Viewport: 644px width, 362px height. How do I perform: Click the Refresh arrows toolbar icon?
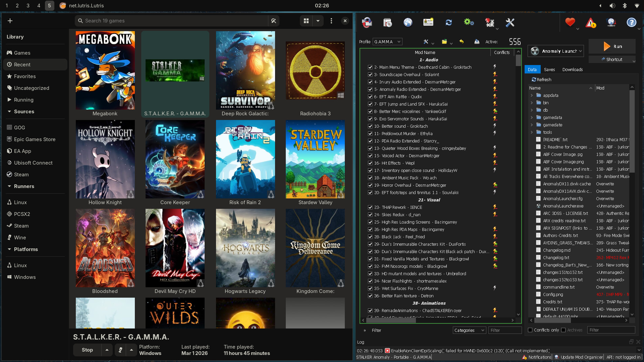click(x=448, y=23)
